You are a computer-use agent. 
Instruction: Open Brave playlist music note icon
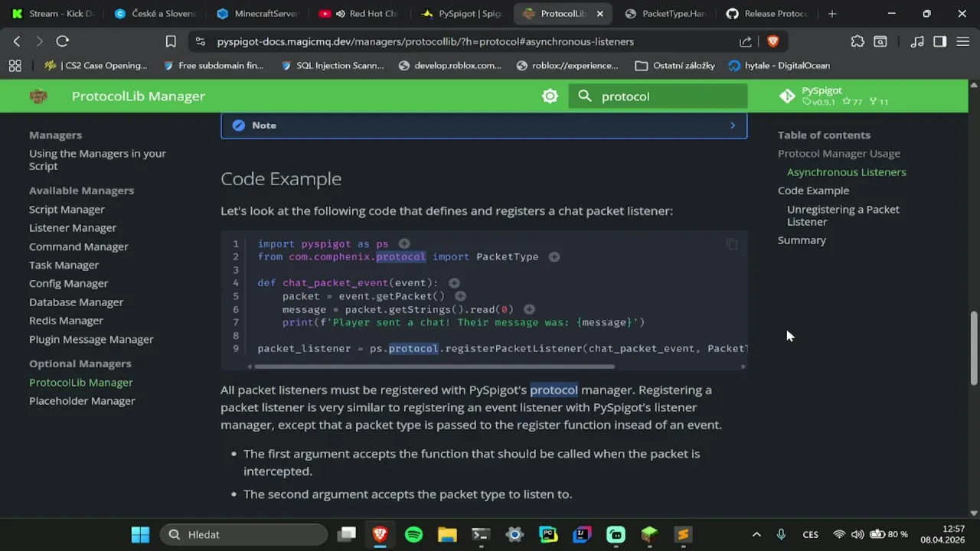917,41
